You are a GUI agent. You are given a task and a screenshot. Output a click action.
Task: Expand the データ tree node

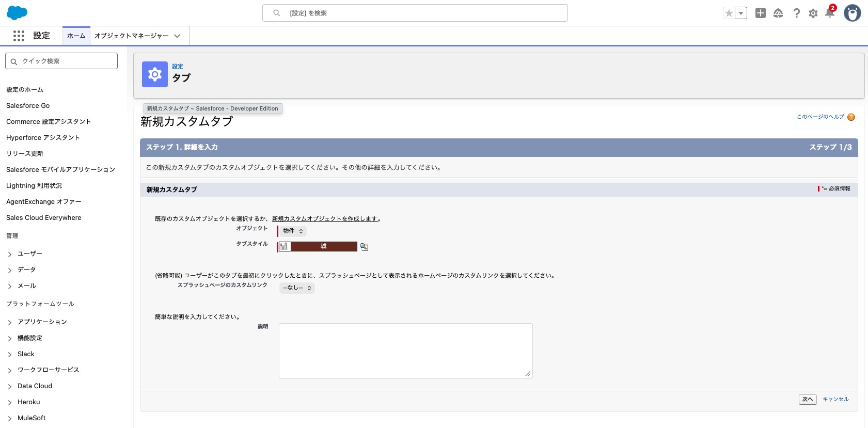click(10, 270)
